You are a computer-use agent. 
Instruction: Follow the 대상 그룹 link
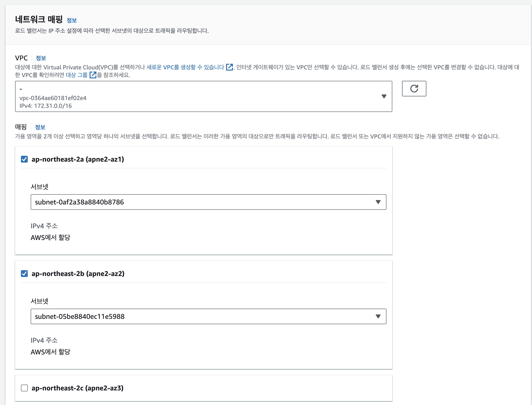point(76,75)
